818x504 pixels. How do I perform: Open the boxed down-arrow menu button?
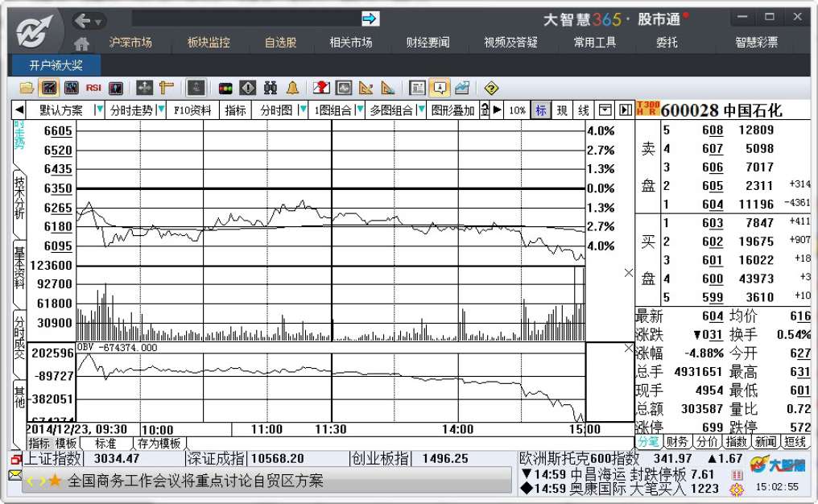(605, 110)
